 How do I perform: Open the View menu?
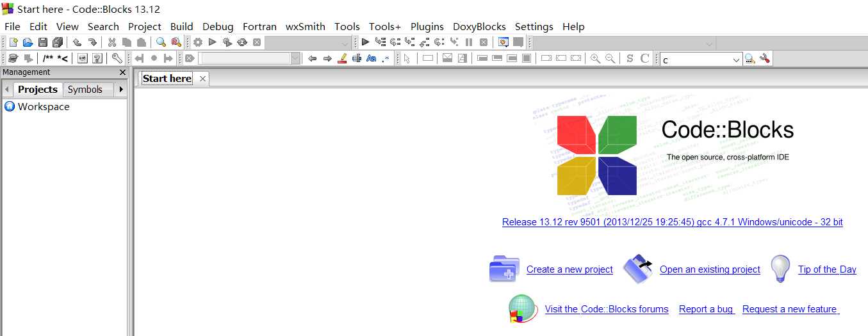(67, 26)
